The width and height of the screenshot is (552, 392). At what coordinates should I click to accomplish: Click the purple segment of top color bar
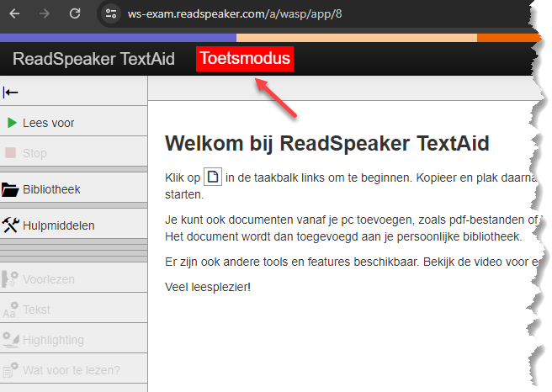(118, 38)
